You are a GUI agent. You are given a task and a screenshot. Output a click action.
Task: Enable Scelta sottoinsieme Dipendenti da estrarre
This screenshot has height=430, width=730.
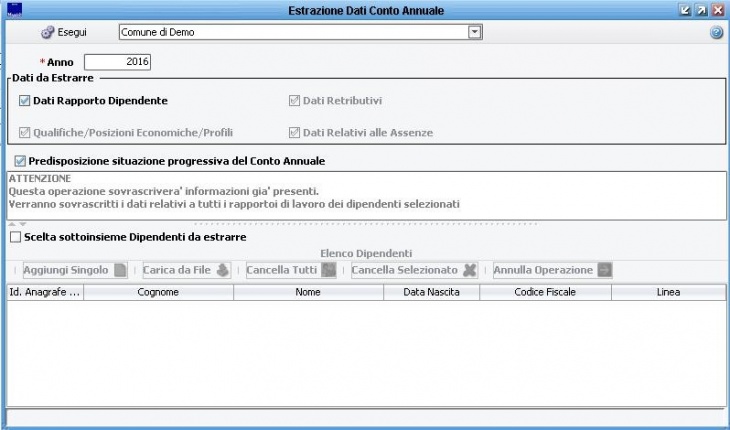[15, 237]
